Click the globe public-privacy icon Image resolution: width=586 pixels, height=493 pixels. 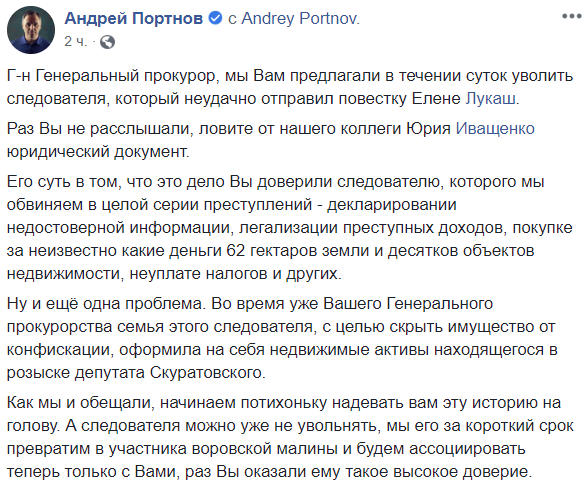107,42
